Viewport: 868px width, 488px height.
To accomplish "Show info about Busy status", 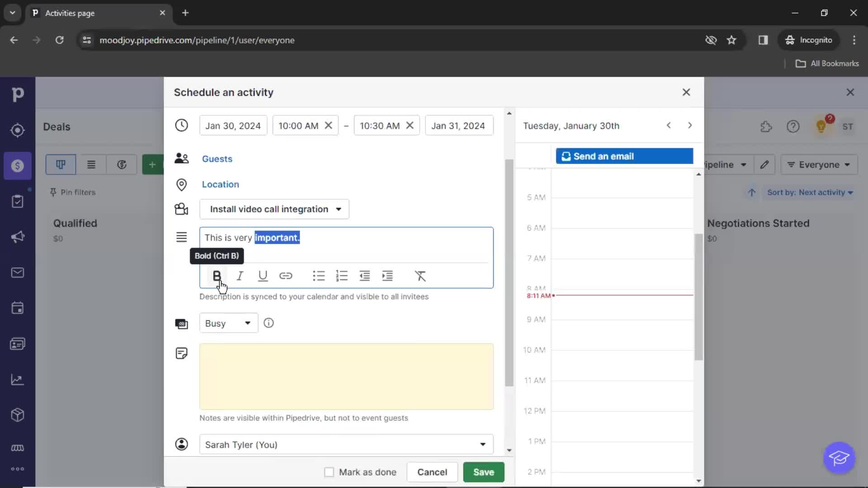I will click(x=269, y=323).
